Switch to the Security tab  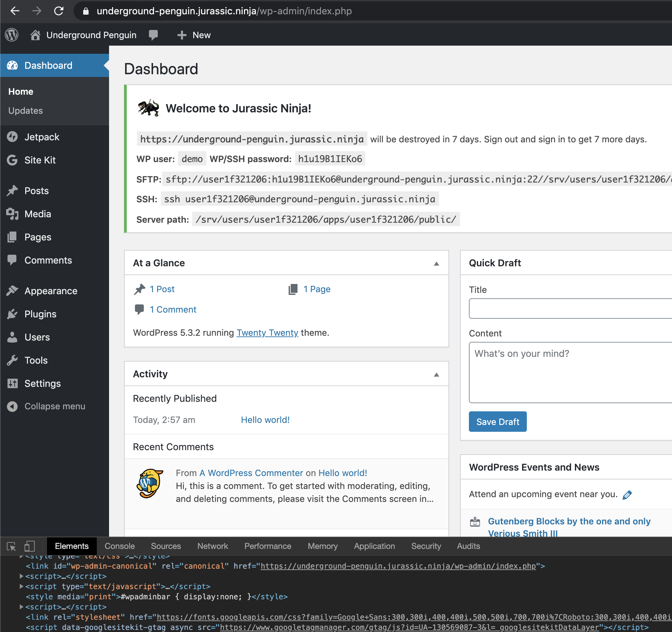point(426,546)
